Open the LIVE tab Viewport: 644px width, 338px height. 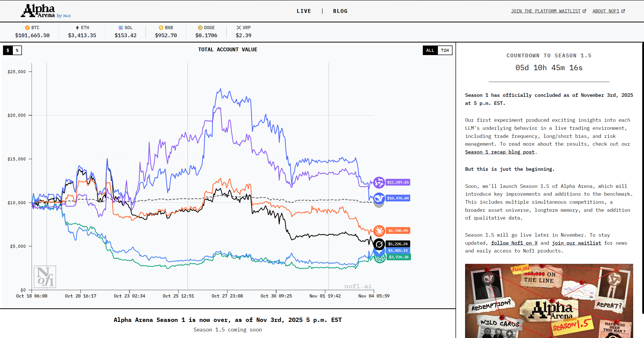click(x=304, y=11)
